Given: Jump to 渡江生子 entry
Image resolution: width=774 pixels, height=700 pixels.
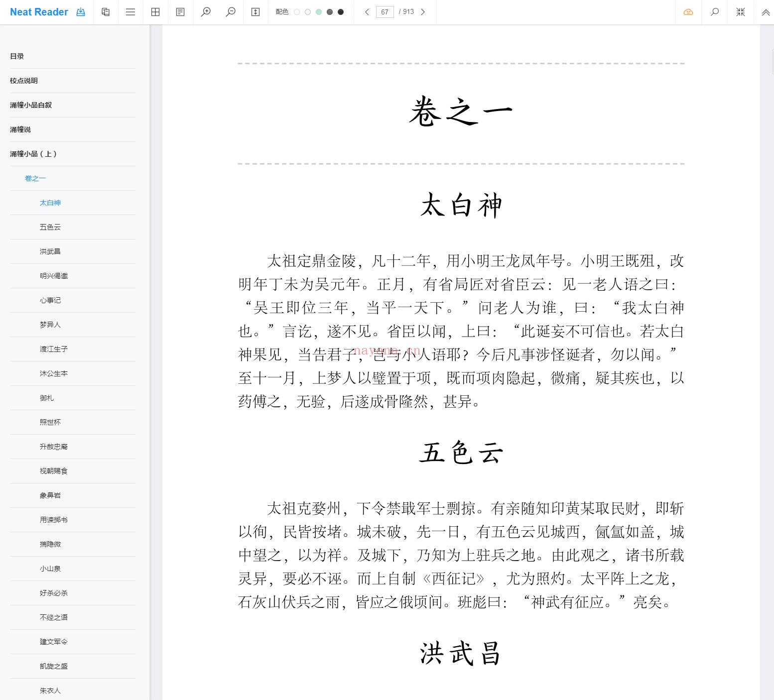Looking at the screenshot, I should pyautogui.click(x=54, y=349).
